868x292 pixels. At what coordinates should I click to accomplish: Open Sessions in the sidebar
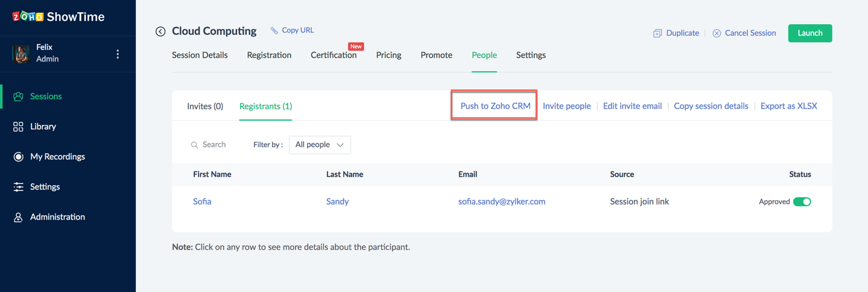(46, 97)
